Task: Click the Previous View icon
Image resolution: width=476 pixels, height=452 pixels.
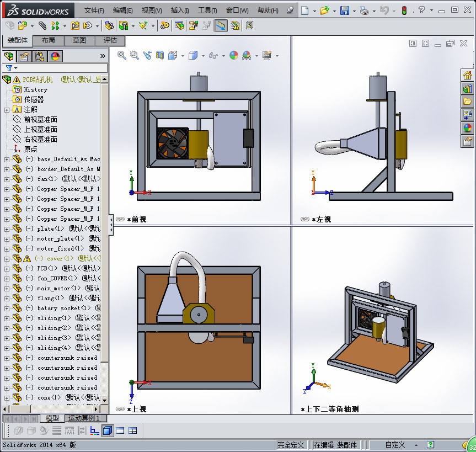Action: click(147, 55)
